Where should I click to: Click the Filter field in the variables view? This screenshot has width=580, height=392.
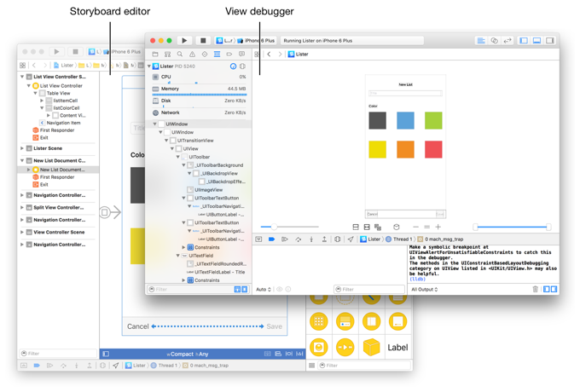369,289
